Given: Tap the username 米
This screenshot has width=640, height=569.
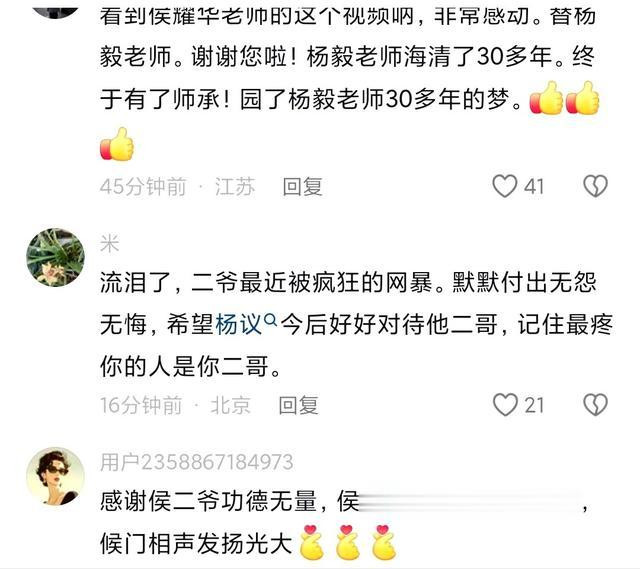Looking at the screenshot, I should point(109,244).
